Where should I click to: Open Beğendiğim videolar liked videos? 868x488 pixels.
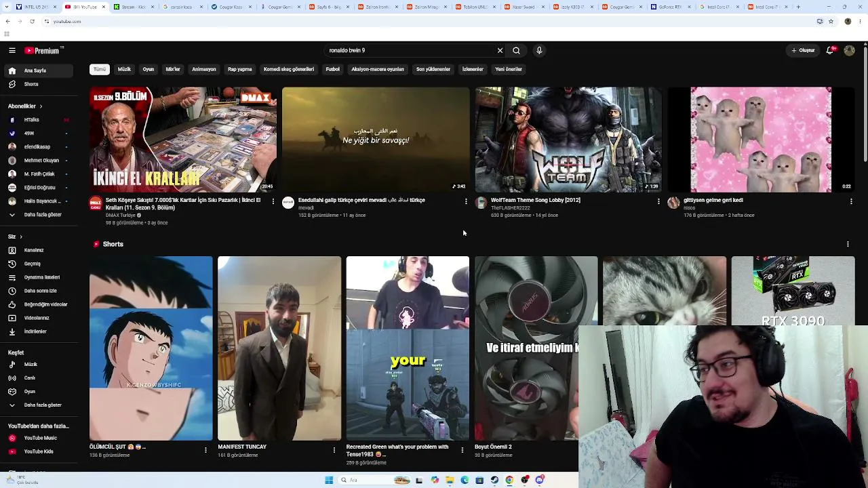pyautogui.click(x=39, y=304)
